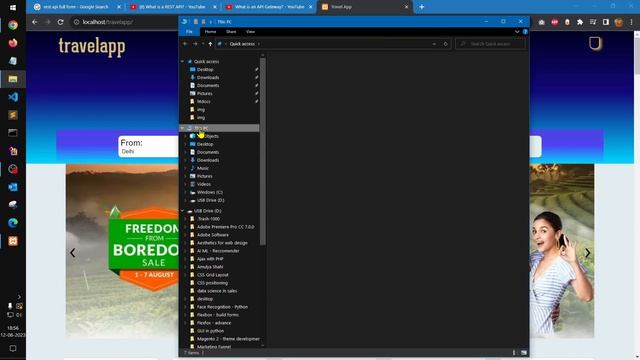Open Firefox from the taskbar
This screenshot has height=360, width=640.
coord(13,43)
